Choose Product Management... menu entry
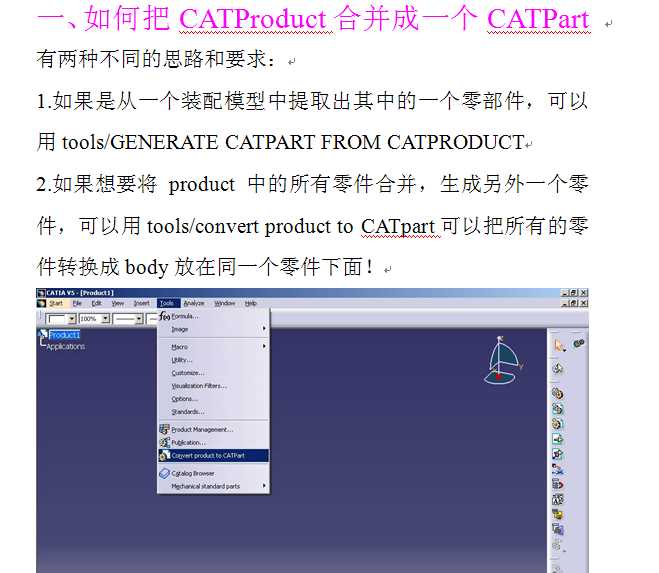This screenshot has width=659, height=573. click(214, 430)
